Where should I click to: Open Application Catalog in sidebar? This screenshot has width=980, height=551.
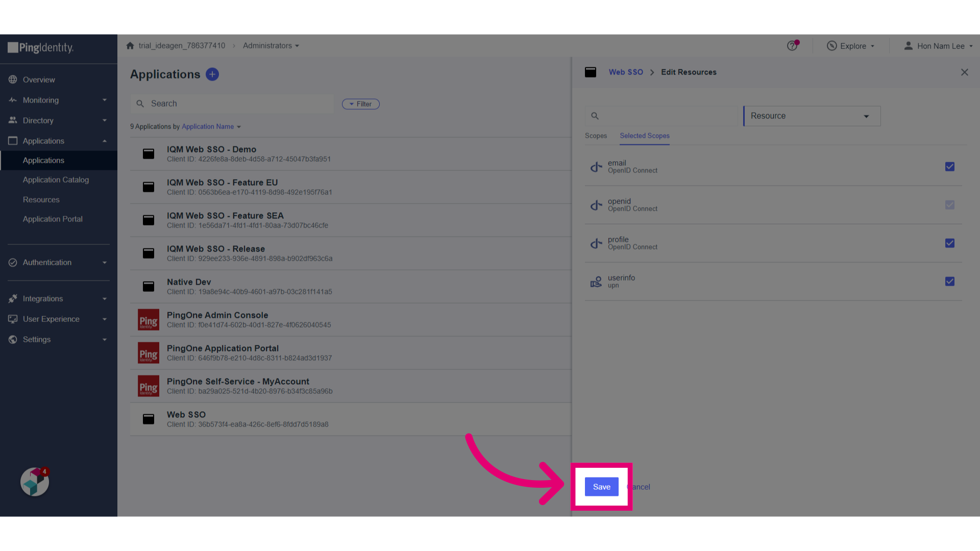click(x=56, y=180)
